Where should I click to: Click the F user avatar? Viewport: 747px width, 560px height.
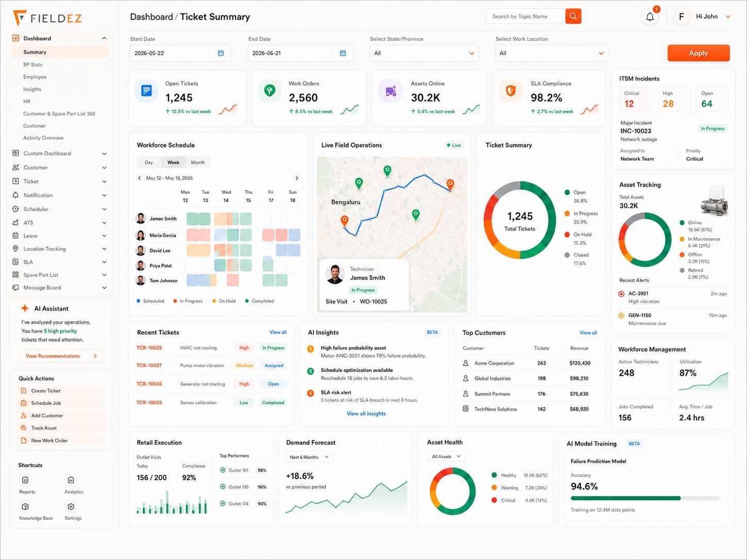(681, 17)
